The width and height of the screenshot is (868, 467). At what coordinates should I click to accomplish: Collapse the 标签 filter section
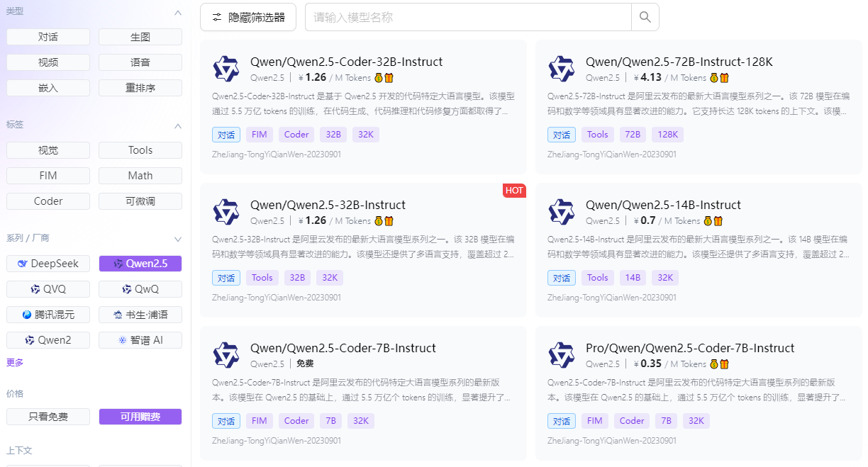click(x=178, y=125)
